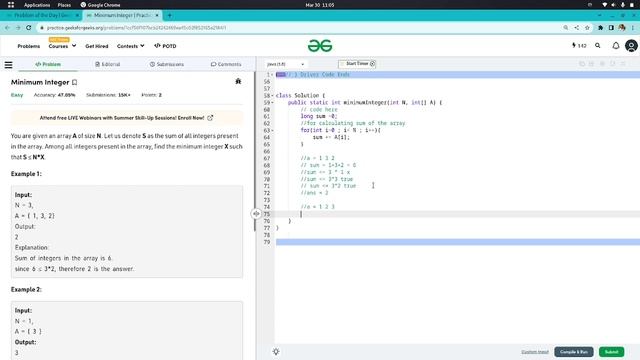Click the network icon in system tray
The height and width of the screenshot is (360, 640).
point(604,5)
